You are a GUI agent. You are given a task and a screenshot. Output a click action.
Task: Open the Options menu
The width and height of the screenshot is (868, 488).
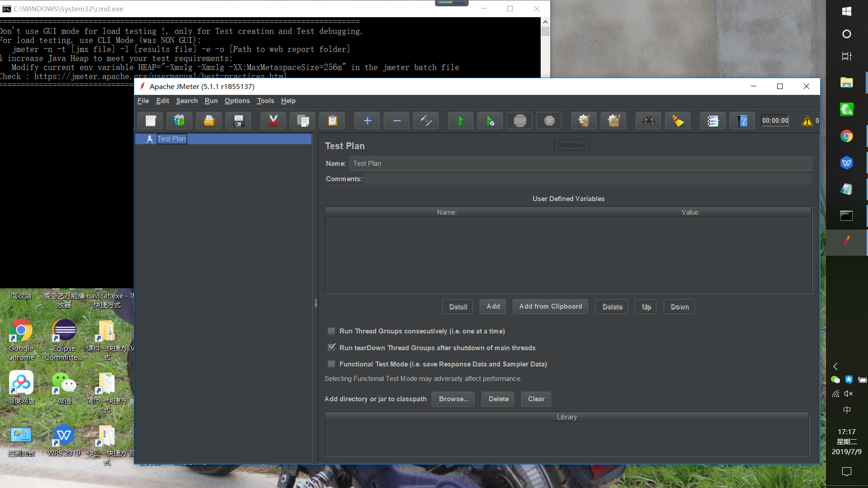pyautogui.click(x=237, y=101)
